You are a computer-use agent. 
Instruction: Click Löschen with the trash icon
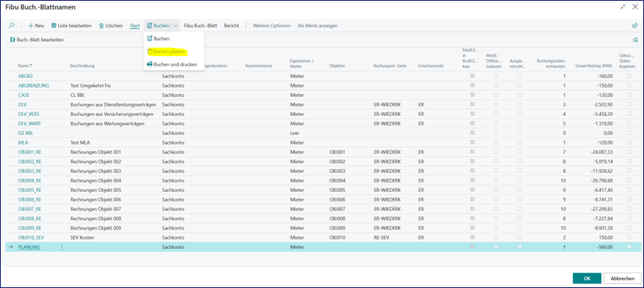tap(111, 25)
